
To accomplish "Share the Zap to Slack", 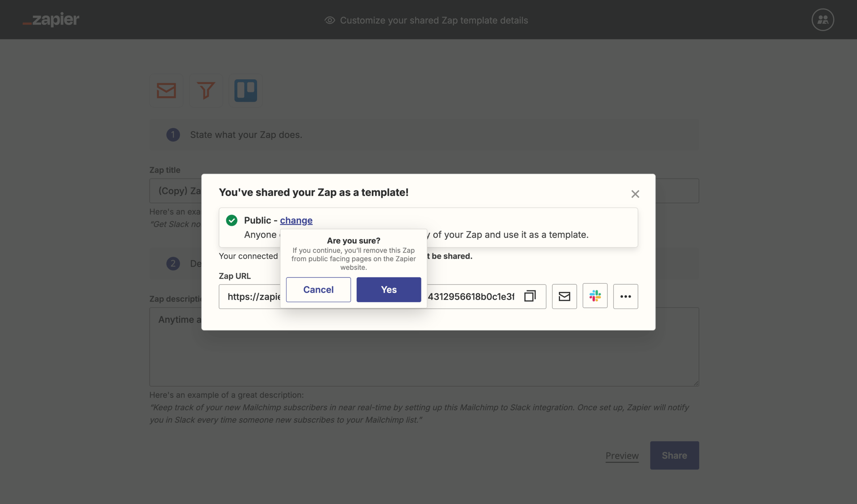I will [595, 296].
